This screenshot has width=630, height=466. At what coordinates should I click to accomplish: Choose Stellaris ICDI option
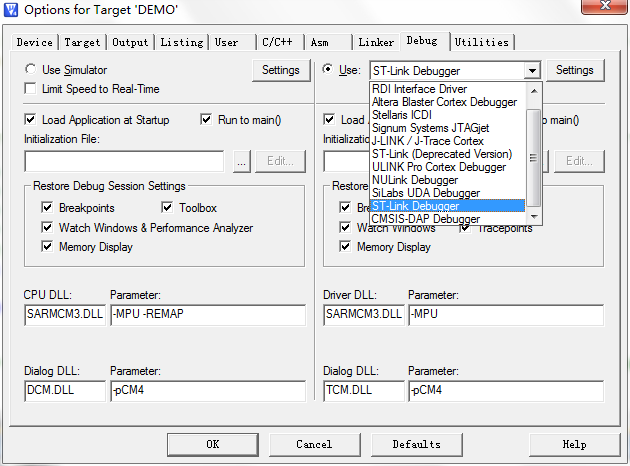click(447, 115)
